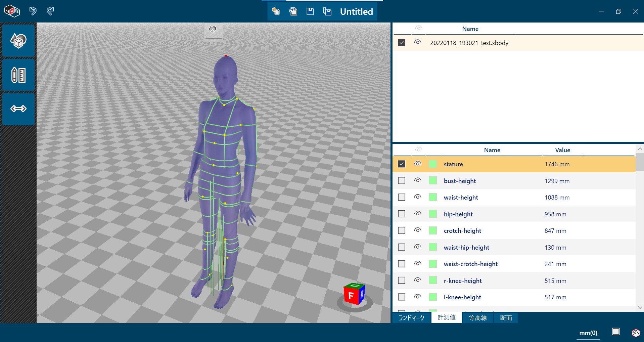
Task: Check the l-knee-height checkbox
Action: tap(402, 297)
